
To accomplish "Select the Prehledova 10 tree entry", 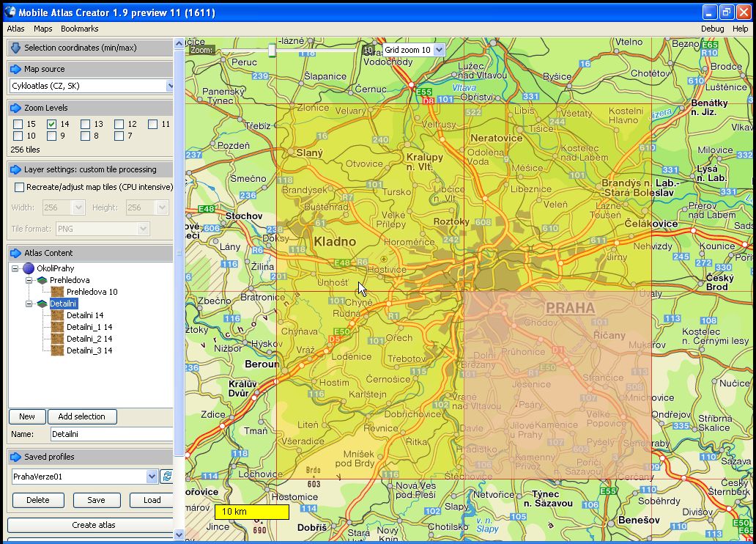I will 92,292.
